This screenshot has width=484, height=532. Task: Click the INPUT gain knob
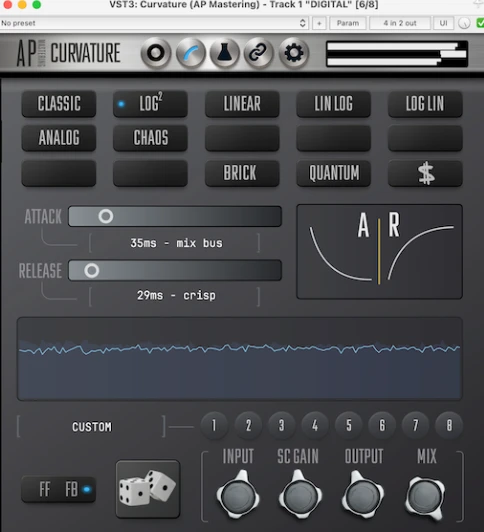pyautogui.click(x=238, y=496)
